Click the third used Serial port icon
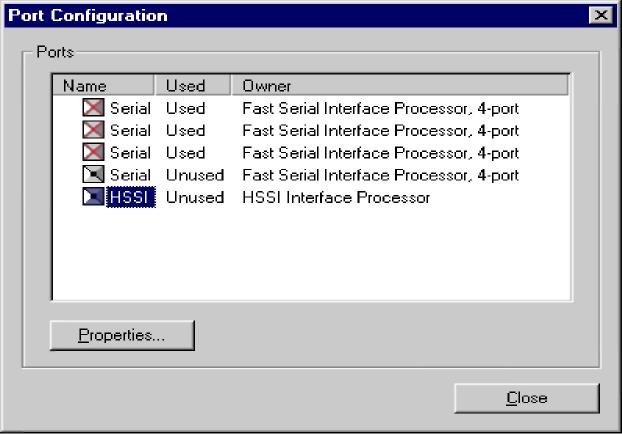 (x=93, y=152)
